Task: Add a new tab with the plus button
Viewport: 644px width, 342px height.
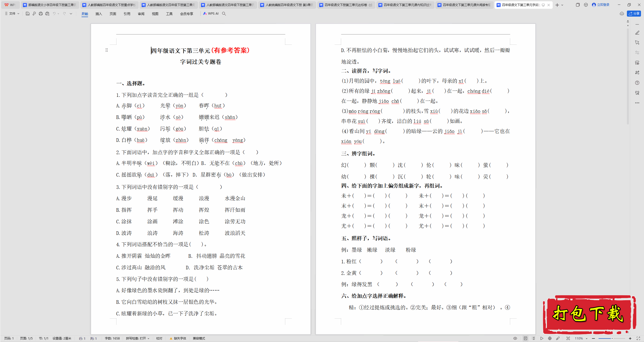Action: pyautogui.click(x=557, y=5)
